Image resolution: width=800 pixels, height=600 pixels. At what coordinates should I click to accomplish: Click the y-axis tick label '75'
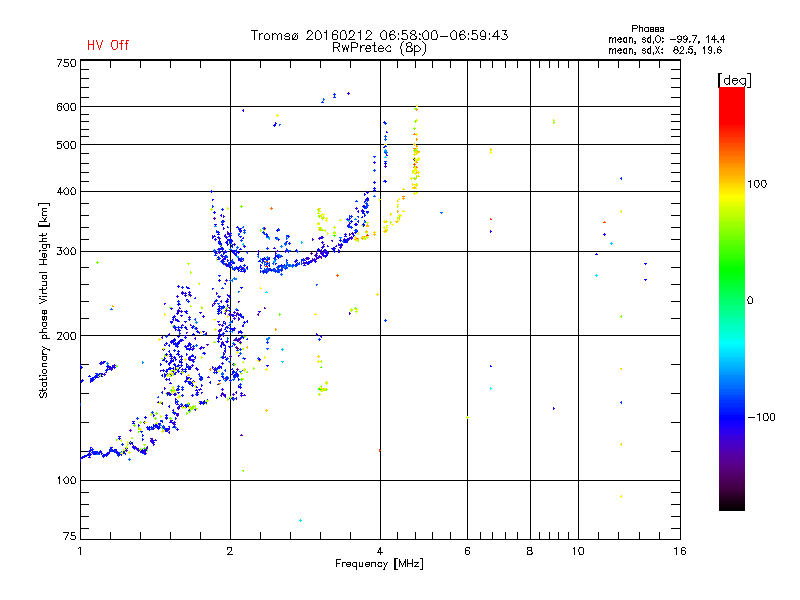click(x=70, y=536)
